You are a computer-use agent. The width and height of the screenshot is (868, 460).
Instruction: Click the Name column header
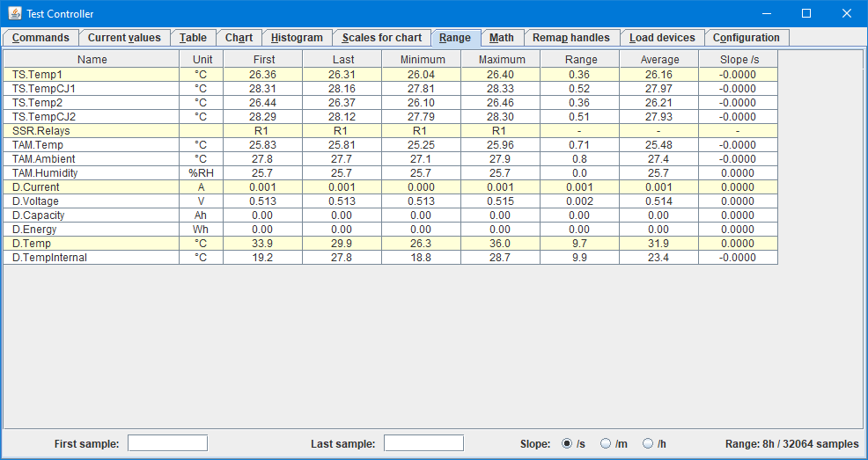click(x=92, y=59)
